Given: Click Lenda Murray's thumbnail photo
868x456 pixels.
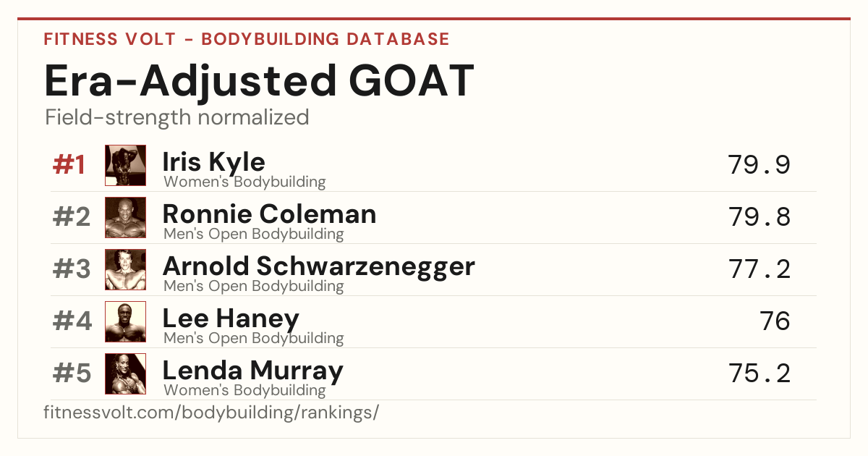Looking at the screenshot, I should (126, 374).
